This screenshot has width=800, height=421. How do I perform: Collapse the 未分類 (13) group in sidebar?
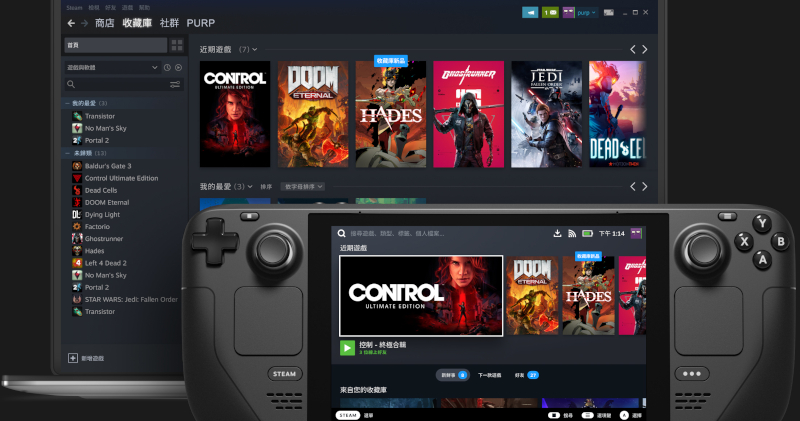pos(67,153)
